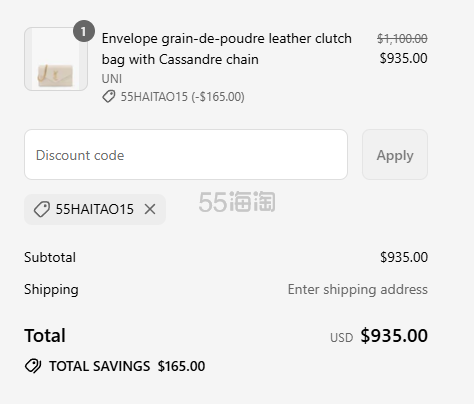The width and height of the screenshot is (474, 404).
Task: Click the TOTAL SAVINGS $165.00 text
Action: click(127, 366)
